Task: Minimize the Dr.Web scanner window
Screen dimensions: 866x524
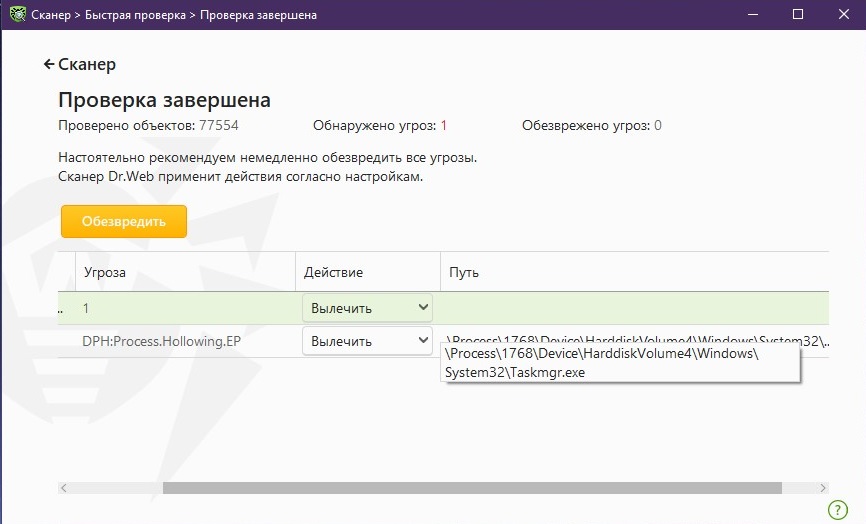Action: [751, 14]
